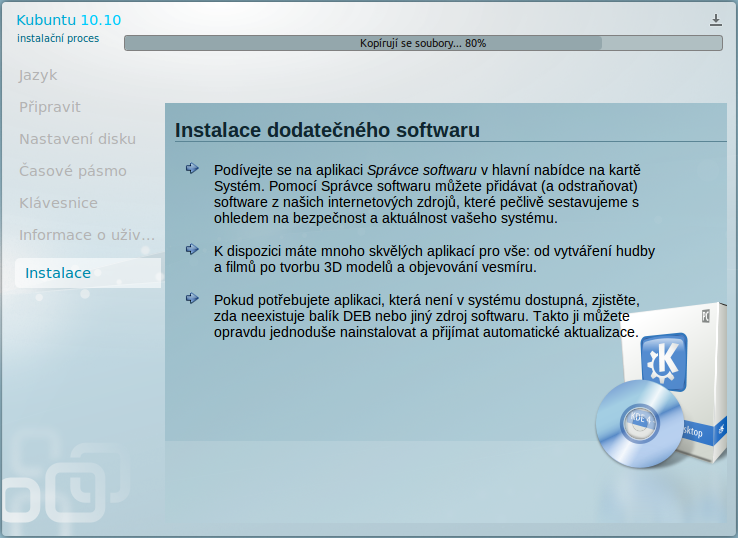738x538 pixels.
Task: Click the paragraph starting 'K dispozici máte mnoho'
Action: [434, 259]
